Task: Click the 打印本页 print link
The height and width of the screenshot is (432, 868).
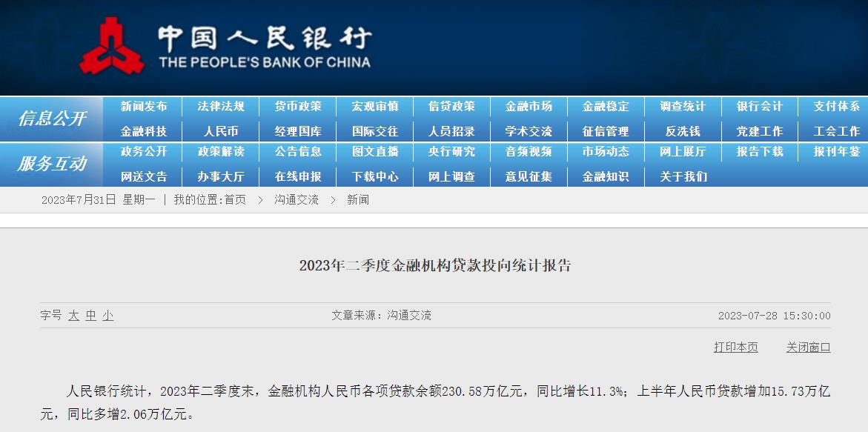Action: [735, 347]
